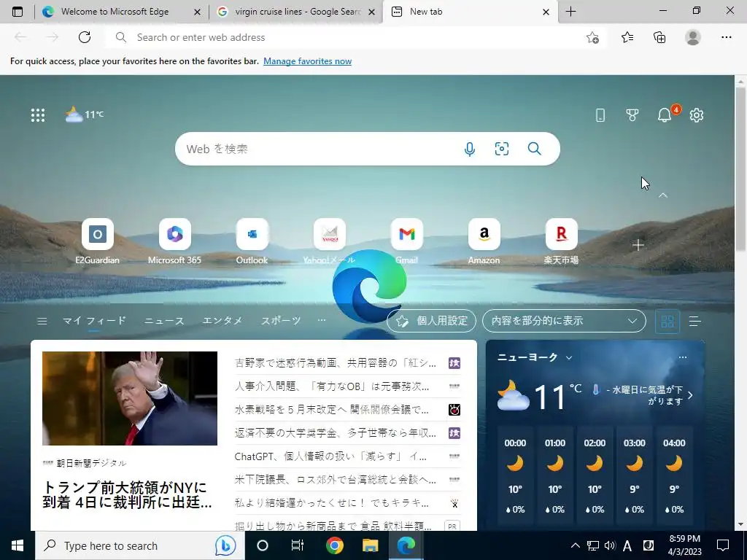Select the スポーツ feed tab
The height and width of the screenshot is (560, 747).
[x=281, y=321]
